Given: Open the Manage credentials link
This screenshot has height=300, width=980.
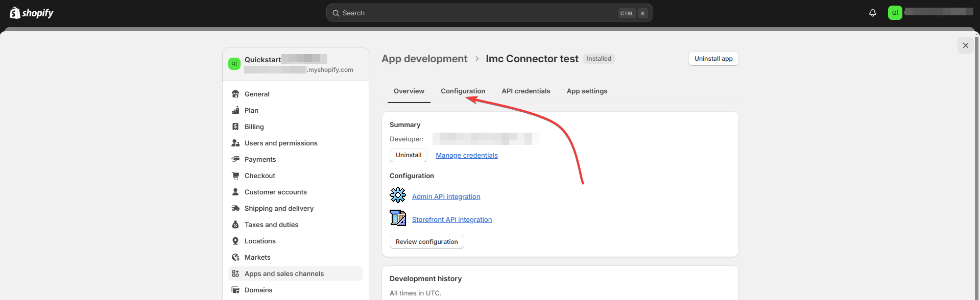Looking at the screenshot, I should click(x=466, y=156).
